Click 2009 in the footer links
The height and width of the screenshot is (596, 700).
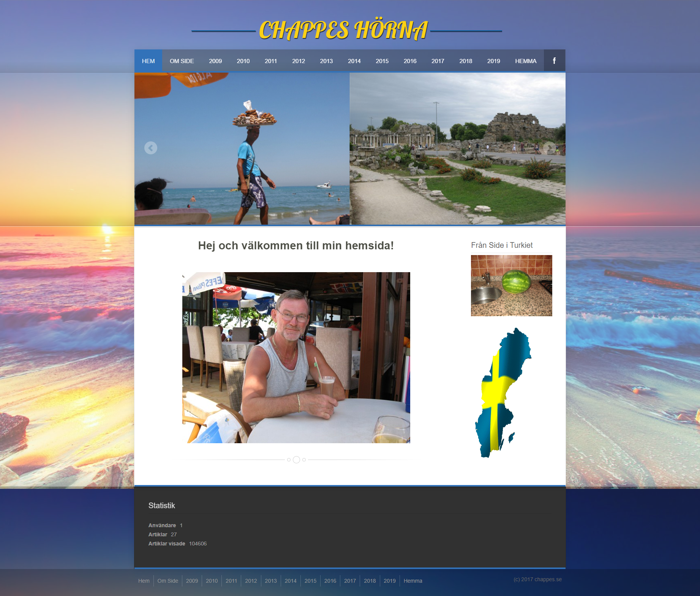click(x=192, y=581)
